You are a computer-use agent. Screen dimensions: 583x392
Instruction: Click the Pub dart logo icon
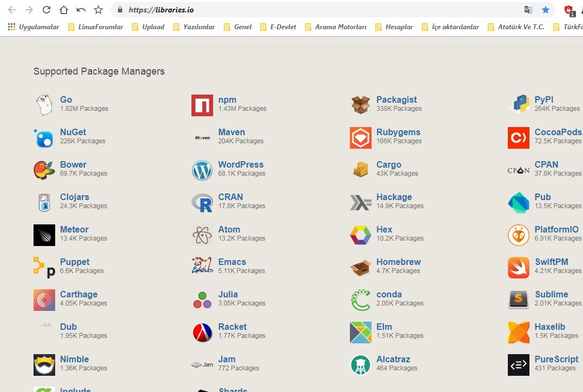[x=519, y=203]
